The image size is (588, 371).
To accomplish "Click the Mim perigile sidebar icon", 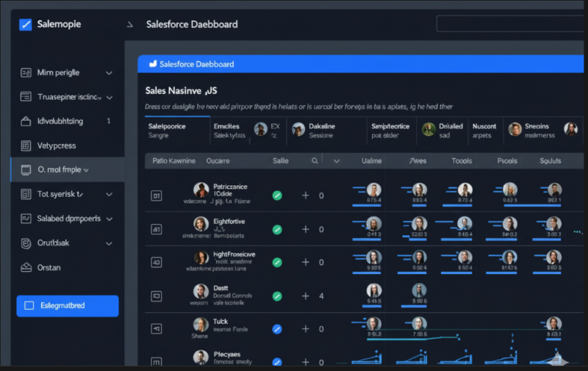I will pos(26,73).
